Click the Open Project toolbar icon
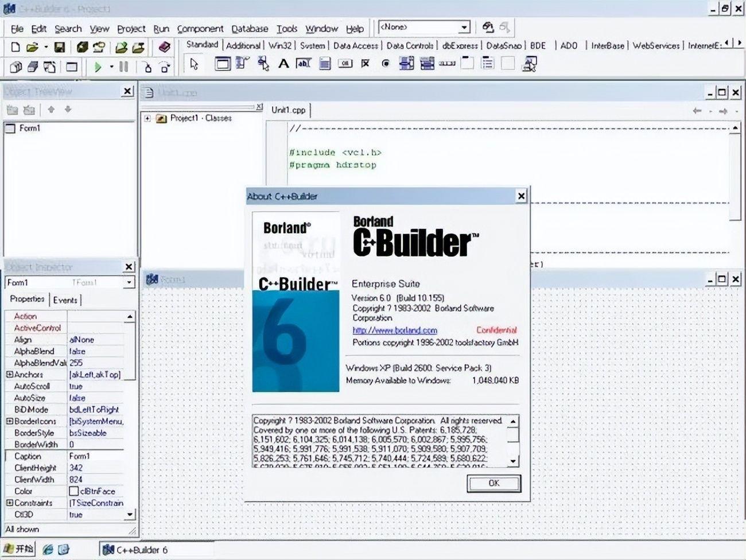Image resolution: width=746 pixels, height=560 pixels. click(99, 47)
